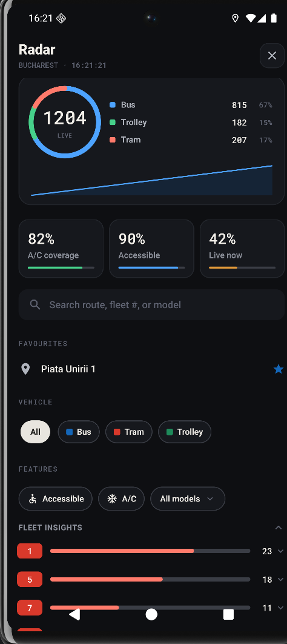Screen dimensions: 287x644
Task: Tap the location indicator in status bar
Action: (236, 18)
